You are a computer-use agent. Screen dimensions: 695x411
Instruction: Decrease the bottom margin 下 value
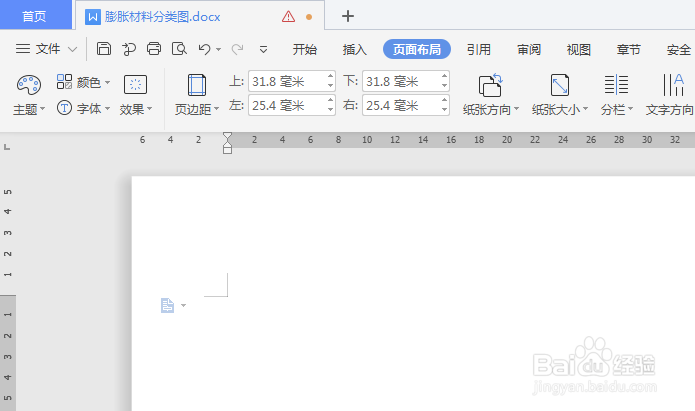coord(445,86)
